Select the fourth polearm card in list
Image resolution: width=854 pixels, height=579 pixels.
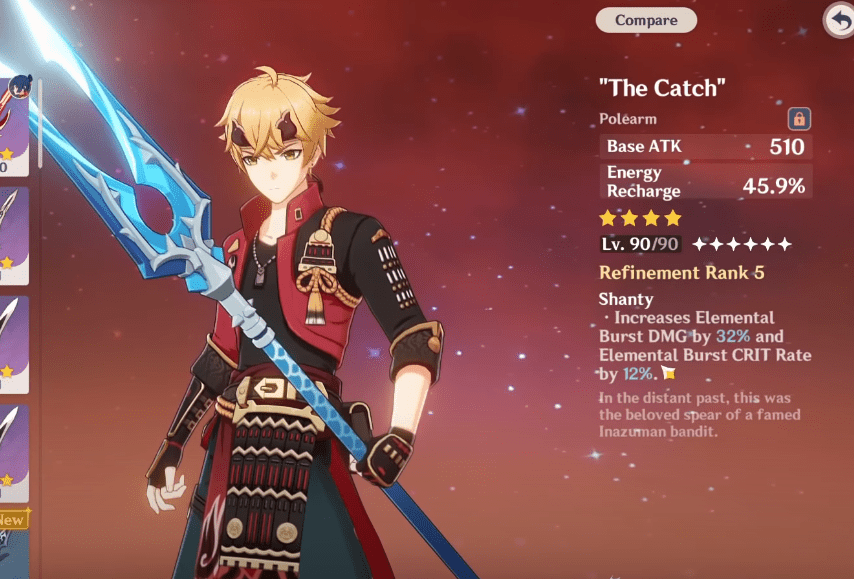(x=13, y=453)
